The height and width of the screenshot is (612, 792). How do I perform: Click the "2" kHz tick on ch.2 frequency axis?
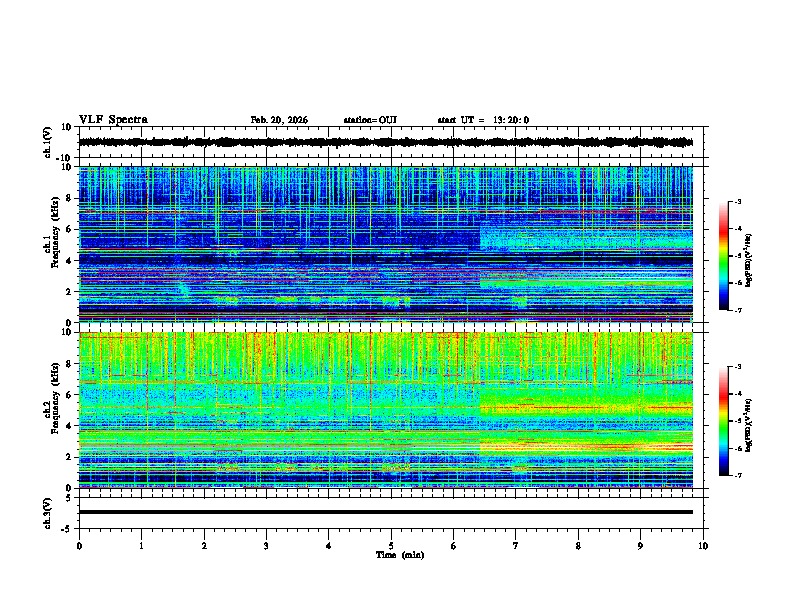click(69, 457)
